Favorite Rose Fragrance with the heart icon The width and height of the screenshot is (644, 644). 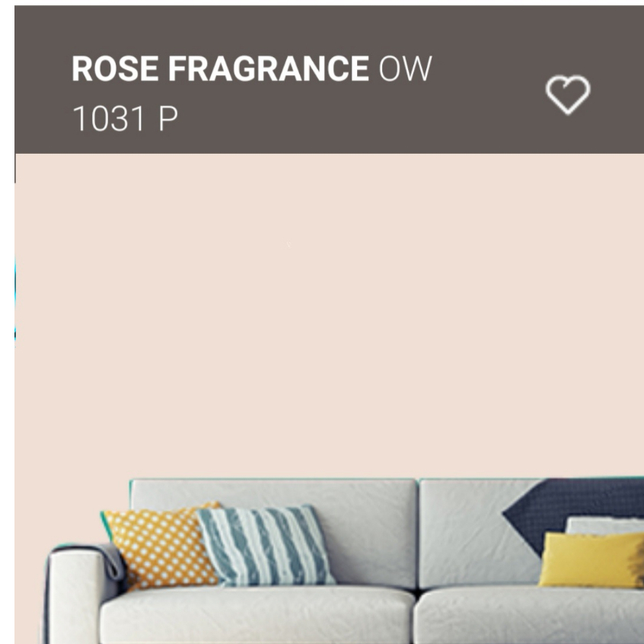[568, 94]
